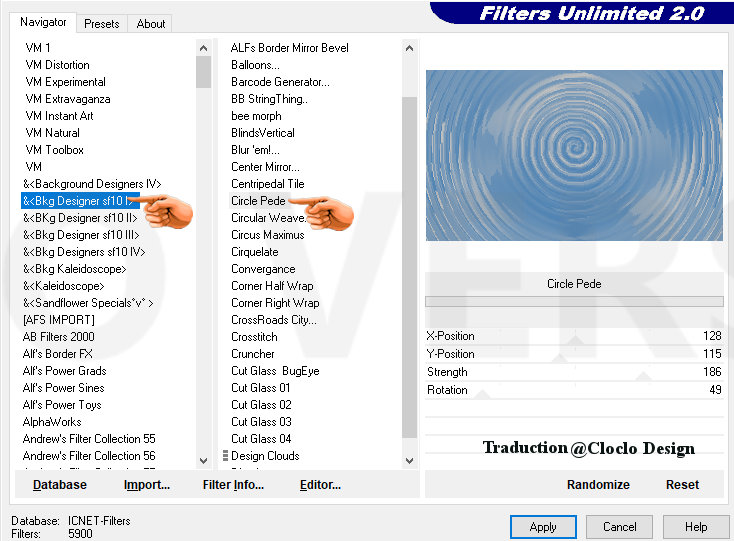Reset the filter parameters

[682, 484]
